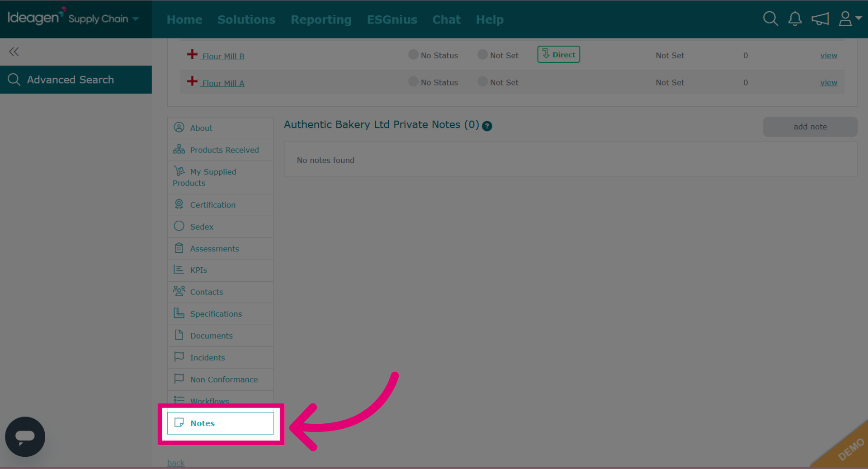
Task: Open Non Conformance tab
Action: (221, 379)
